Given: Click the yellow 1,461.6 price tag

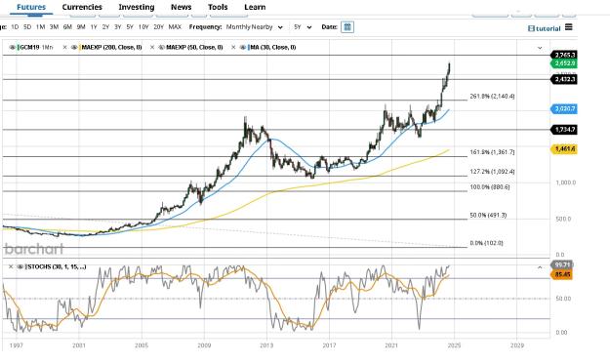Looking at the screenshot, I should (564, 149).
